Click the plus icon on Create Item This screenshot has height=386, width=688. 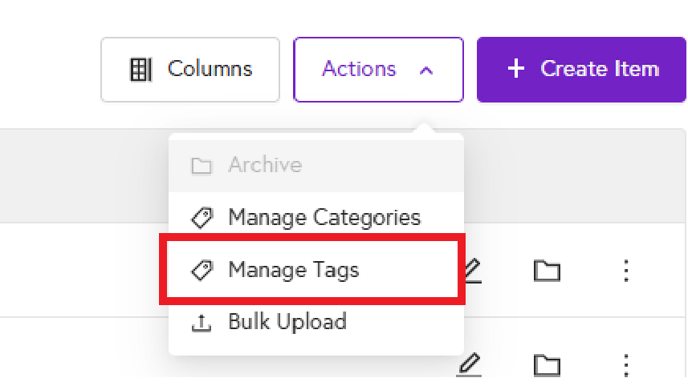(x=516, y=69)
